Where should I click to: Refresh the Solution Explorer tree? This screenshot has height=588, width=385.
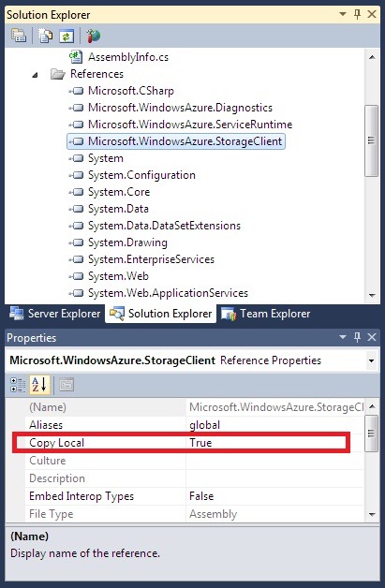(67, 36)
